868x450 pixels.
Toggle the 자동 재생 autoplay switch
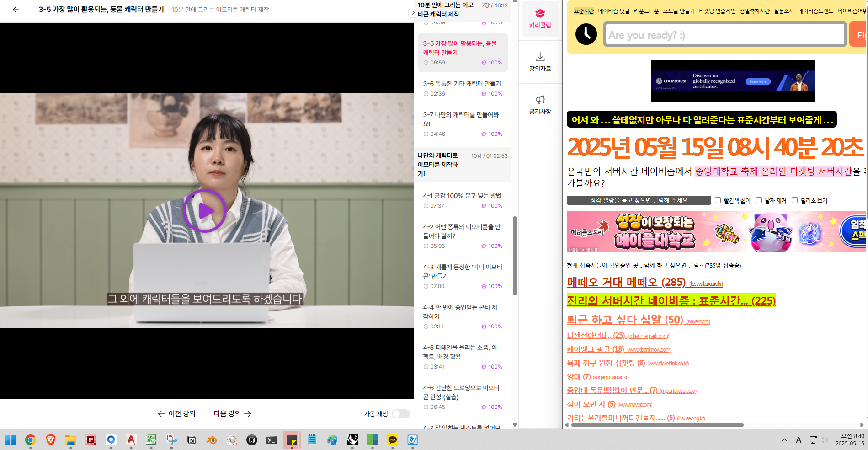[x=400, y=414]
